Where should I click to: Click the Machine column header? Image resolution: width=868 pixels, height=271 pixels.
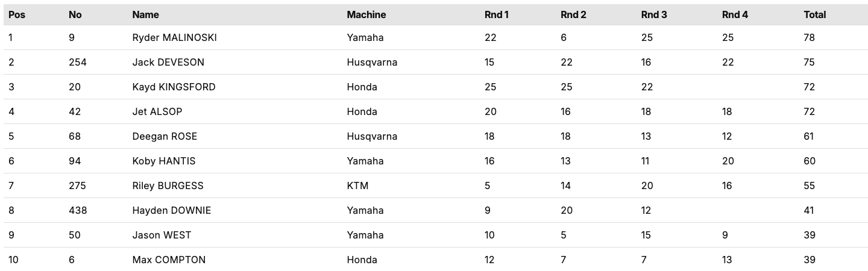pyautogui.click(x=366, y=14)
